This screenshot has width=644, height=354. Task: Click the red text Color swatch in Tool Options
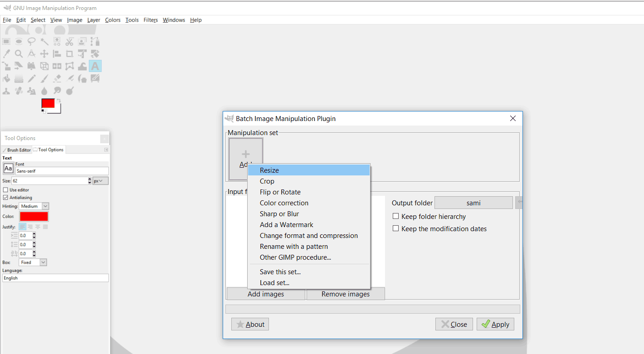[x=34, y=216]
